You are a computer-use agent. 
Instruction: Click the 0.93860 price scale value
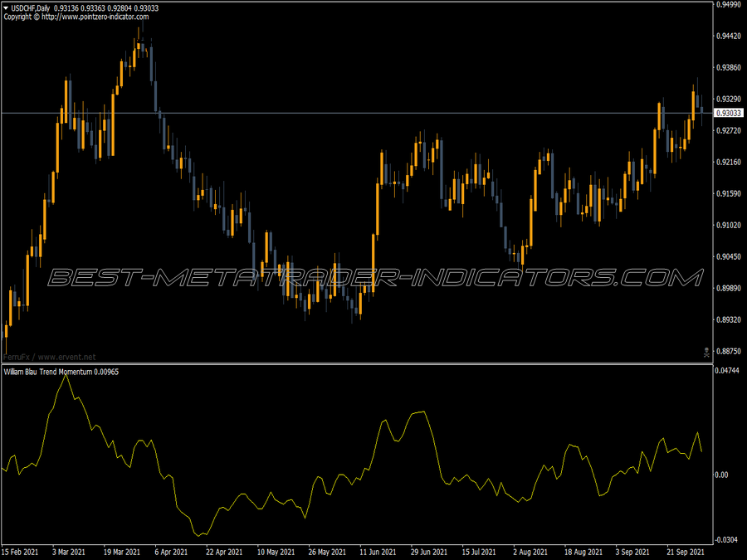pos(729,68)
